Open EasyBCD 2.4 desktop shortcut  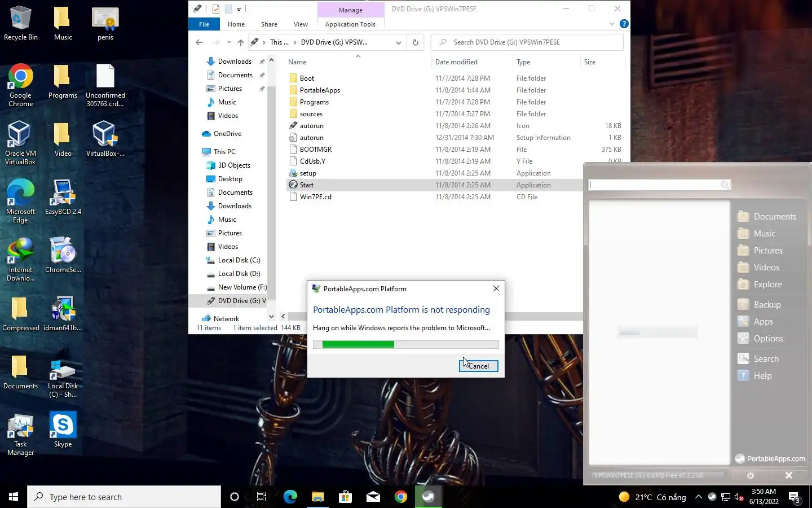[63, 198]
